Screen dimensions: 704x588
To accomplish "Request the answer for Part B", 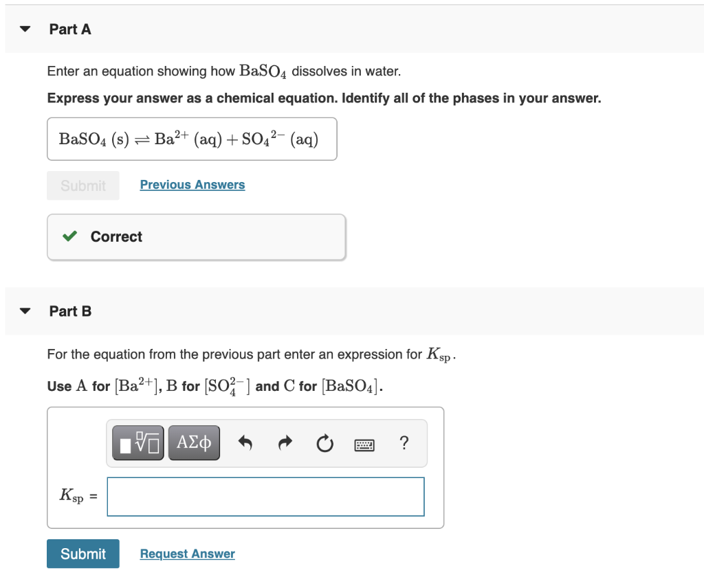I will (x=187, y=554).
